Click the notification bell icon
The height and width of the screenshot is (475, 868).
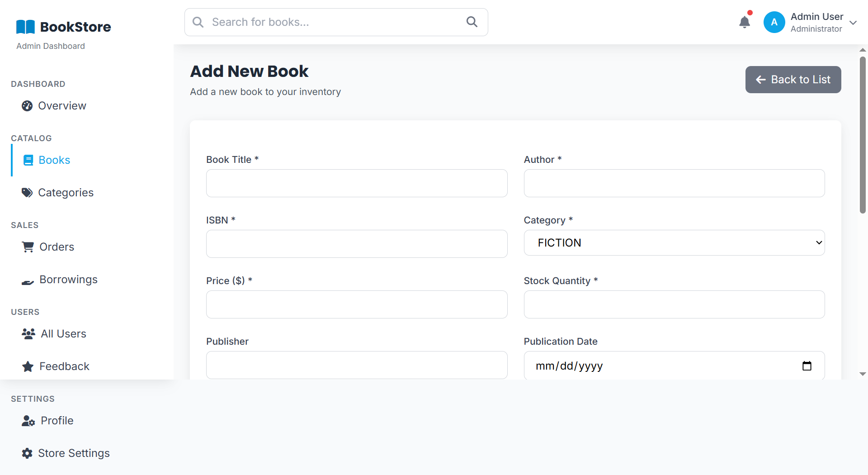744,22
